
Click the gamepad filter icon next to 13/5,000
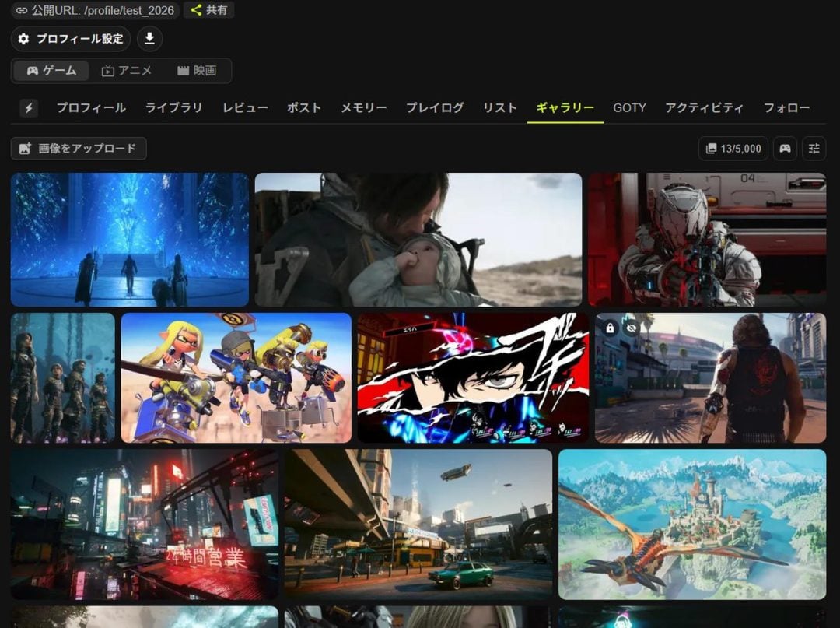785,149
